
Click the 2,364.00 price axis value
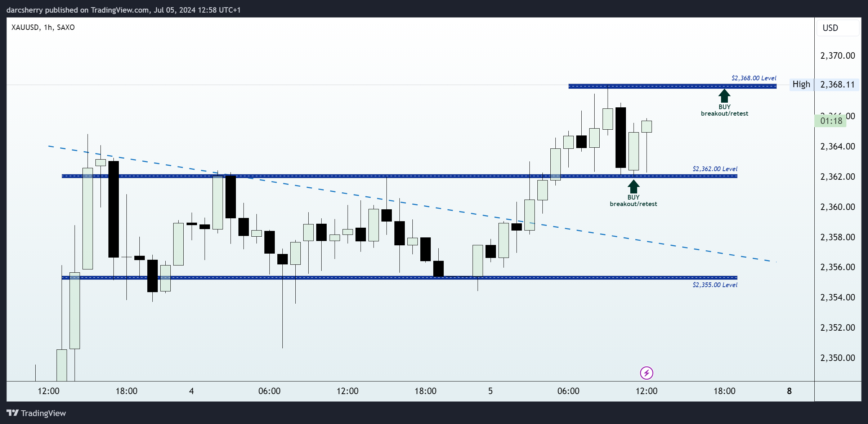[x=837, y=146]
